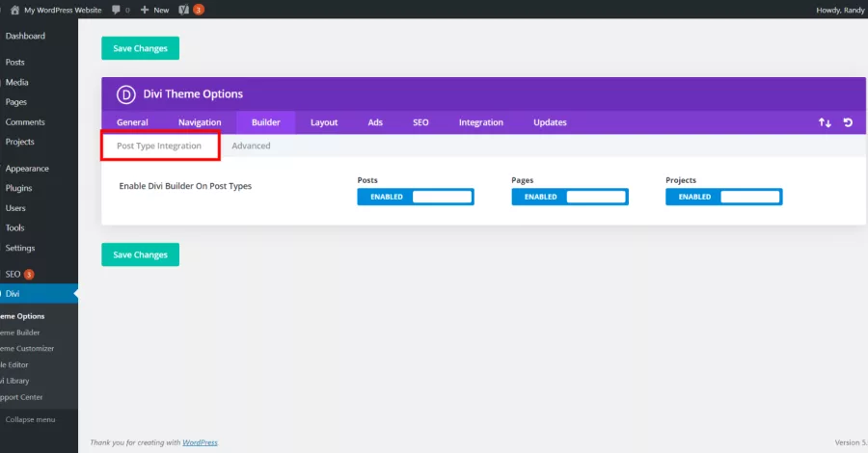Toggle the Pages Enabled switch
The image size is (868, 453).
pyautogui.click(x=570, y=197)
